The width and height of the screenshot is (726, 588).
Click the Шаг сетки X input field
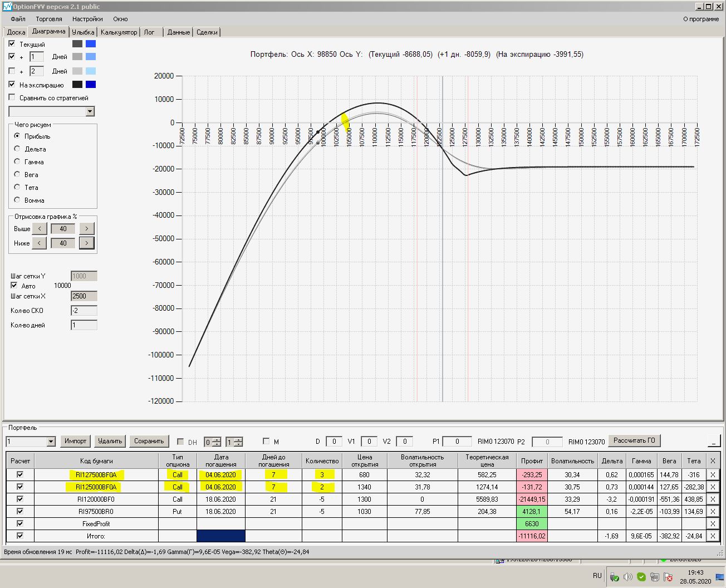tap(84, 296)
